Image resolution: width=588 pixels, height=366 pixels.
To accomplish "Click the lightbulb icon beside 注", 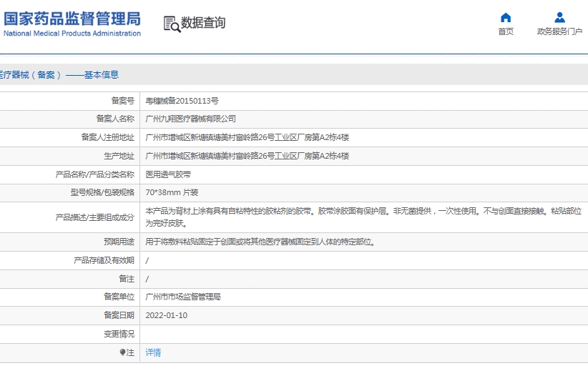I will [x=122, y=352].
